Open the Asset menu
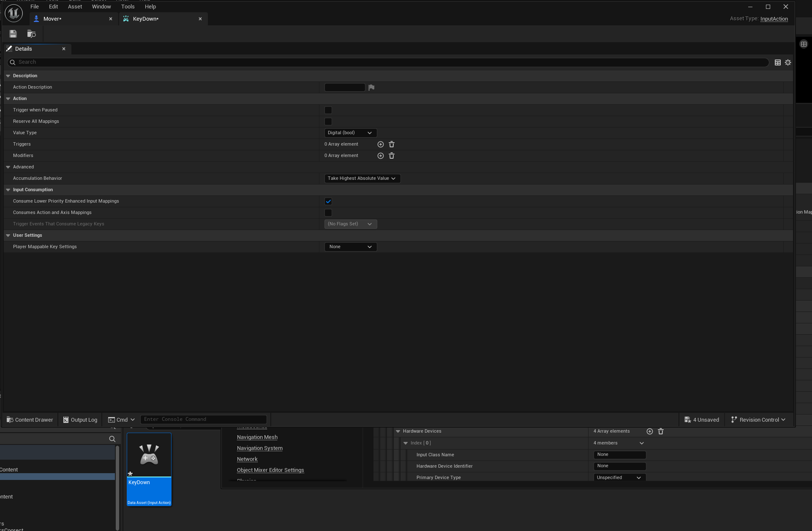This screenshot has width=812, height=531. coord(75,7)
